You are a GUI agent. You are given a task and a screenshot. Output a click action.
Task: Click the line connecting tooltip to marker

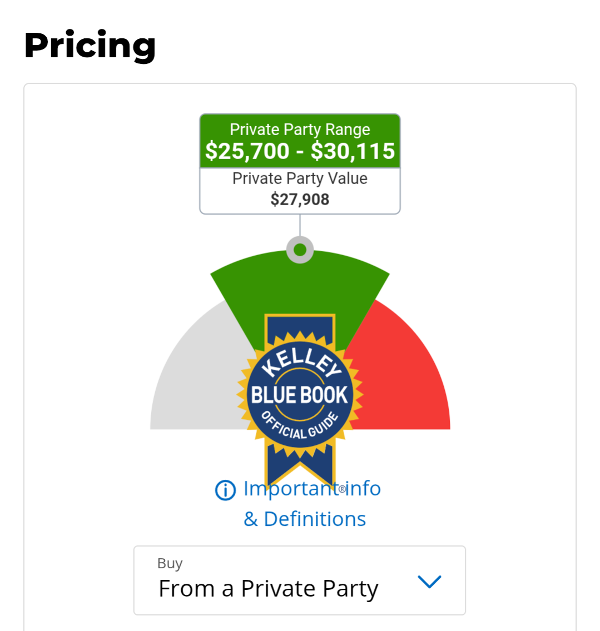click(x=300, y=225)
